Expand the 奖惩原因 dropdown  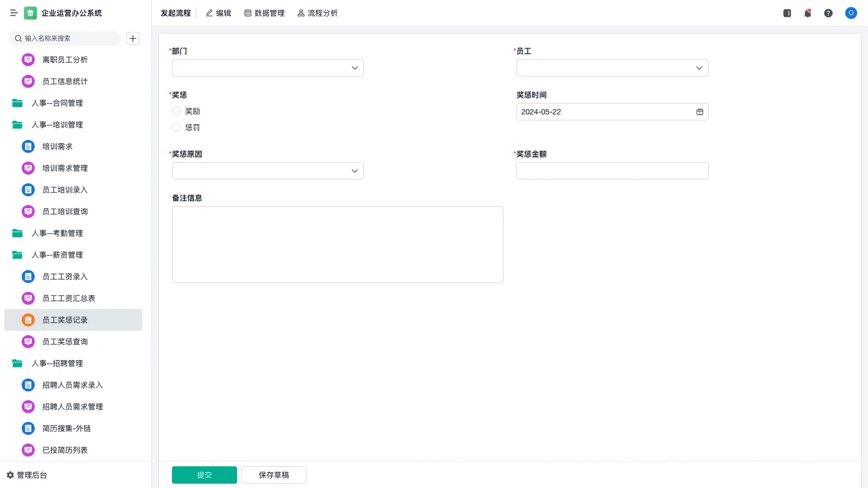click(354, 171)
